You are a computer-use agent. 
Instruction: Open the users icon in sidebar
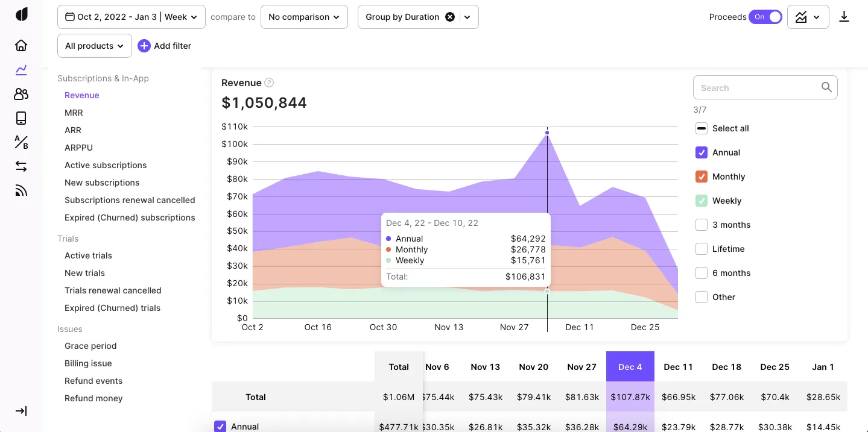[21, 94]
